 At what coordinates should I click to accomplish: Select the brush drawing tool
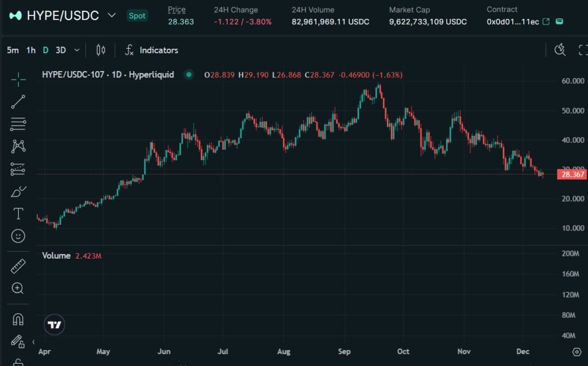(x=18, y=192)
